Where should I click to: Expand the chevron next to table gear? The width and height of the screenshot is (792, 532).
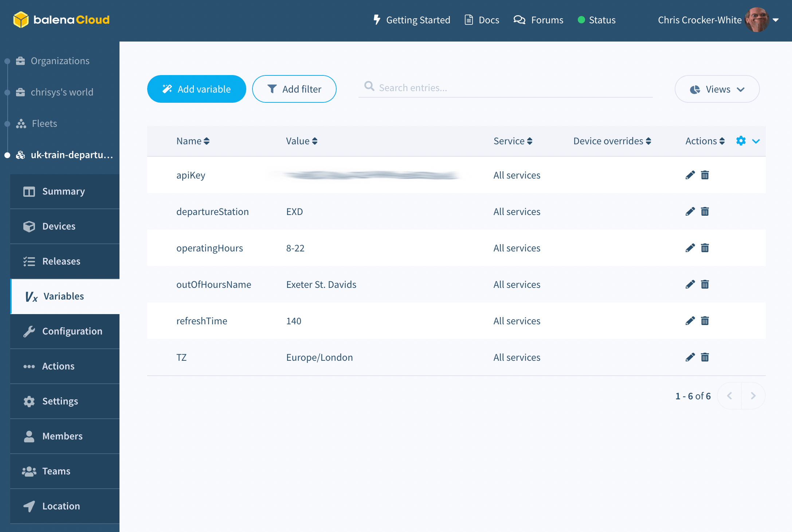(x=756, y=141)
